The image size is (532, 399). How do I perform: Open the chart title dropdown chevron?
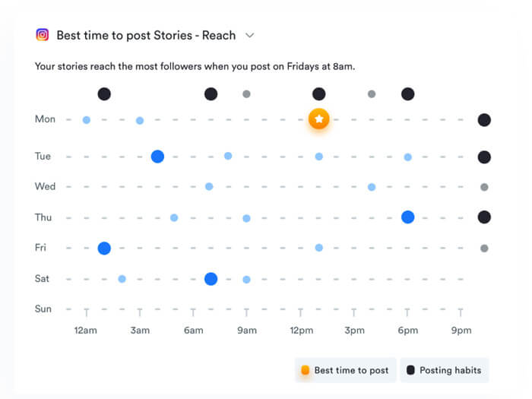[x=249, y=35]
